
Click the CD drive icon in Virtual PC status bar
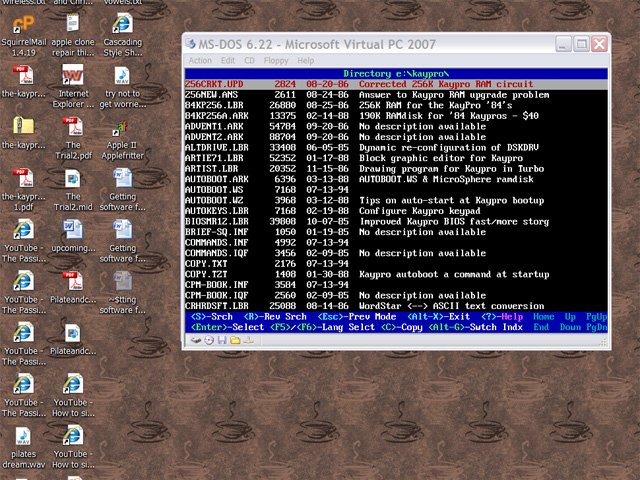(x=209, y=340)
